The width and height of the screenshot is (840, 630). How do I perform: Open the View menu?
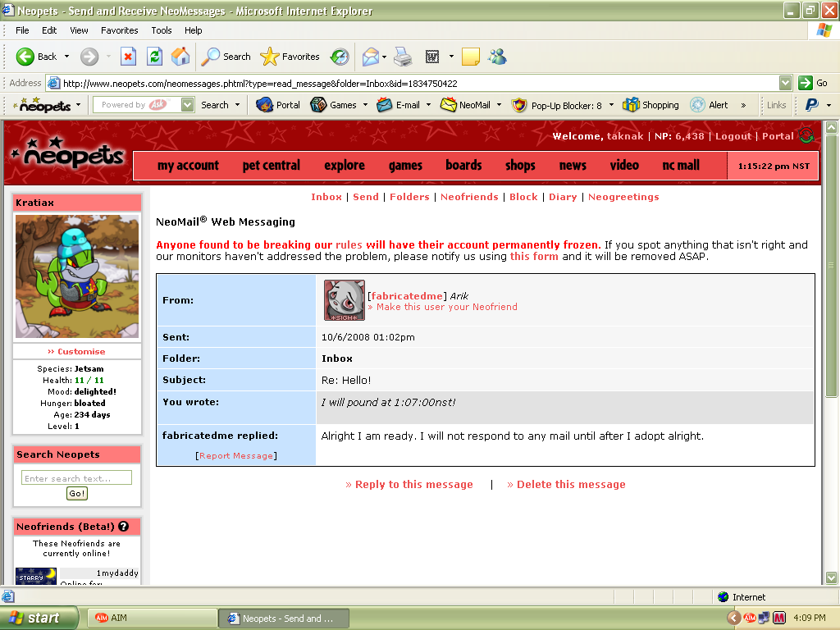pos(79,30)
